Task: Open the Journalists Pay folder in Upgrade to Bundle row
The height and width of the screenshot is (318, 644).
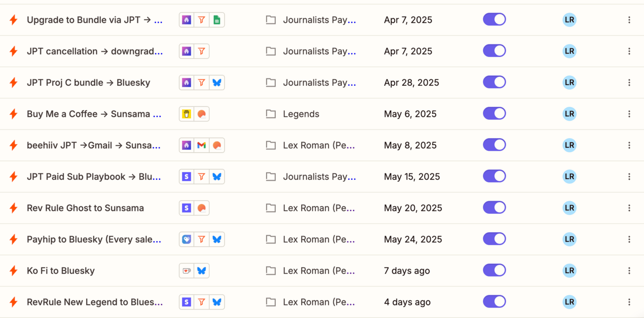Action: click(320, 20)
